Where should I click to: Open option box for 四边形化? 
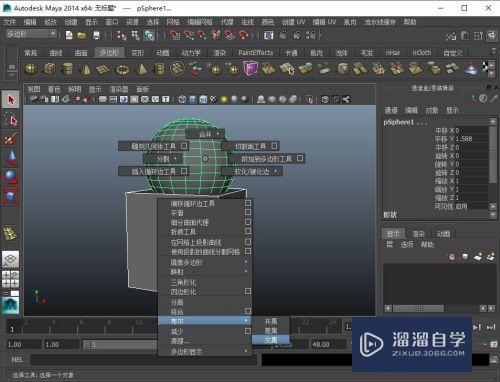point(248,291)
